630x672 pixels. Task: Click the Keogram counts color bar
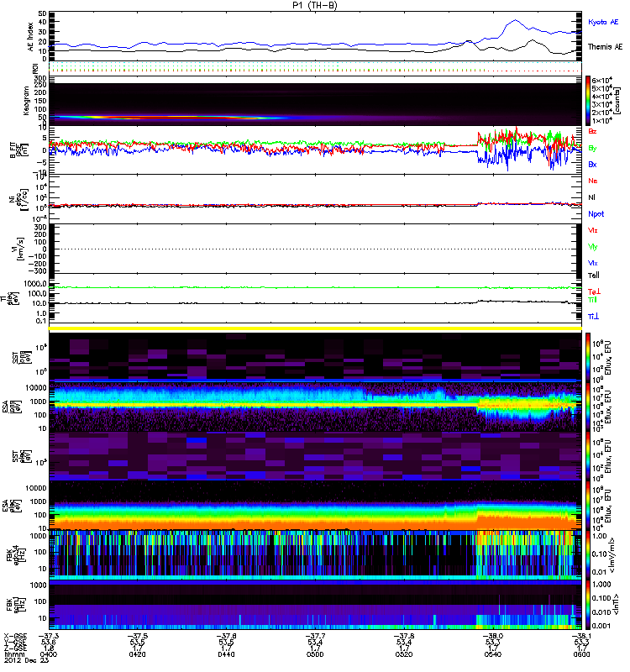pyautogui.click(x=587, y=101)
